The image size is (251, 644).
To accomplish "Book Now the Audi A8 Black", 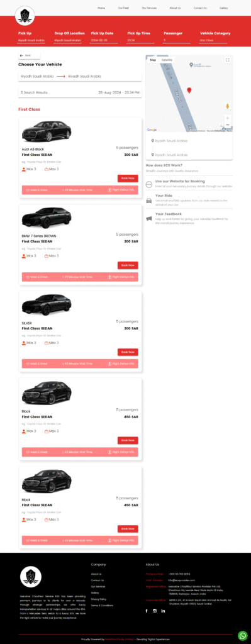I will [x=128, y=178].
